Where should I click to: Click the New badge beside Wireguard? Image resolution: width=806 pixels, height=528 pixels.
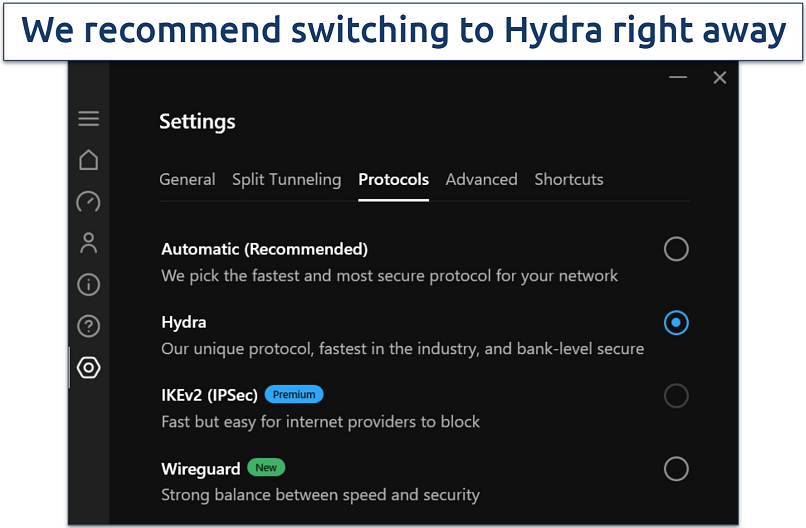266,467
